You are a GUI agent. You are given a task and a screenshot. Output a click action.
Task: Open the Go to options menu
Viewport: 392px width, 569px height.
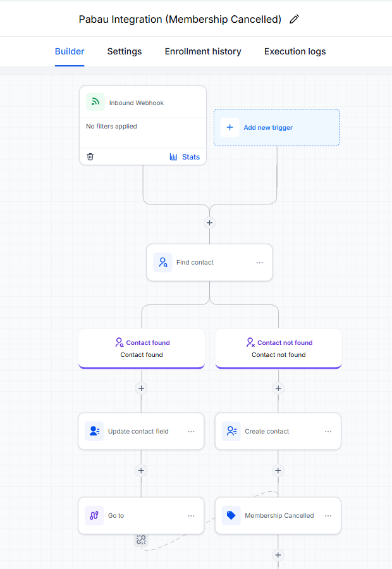pyautogui.click(x=191, y=516)
